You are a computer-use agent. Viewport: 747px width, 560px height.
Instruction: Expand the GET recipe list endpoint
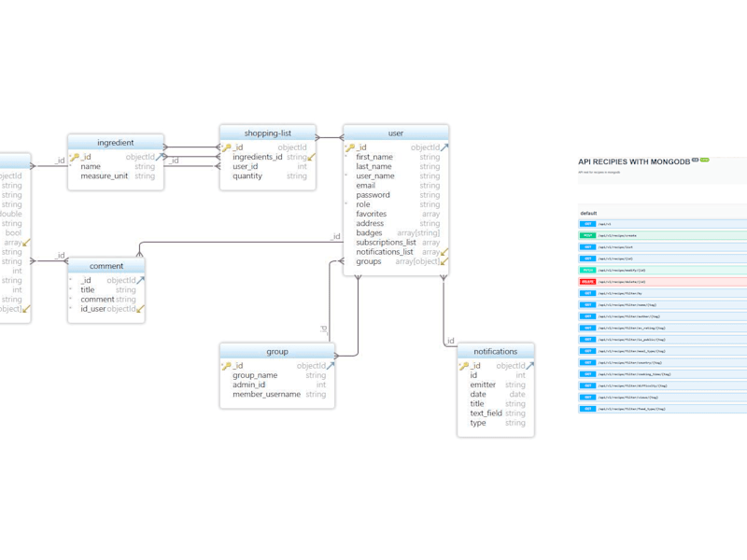(663, 247)
